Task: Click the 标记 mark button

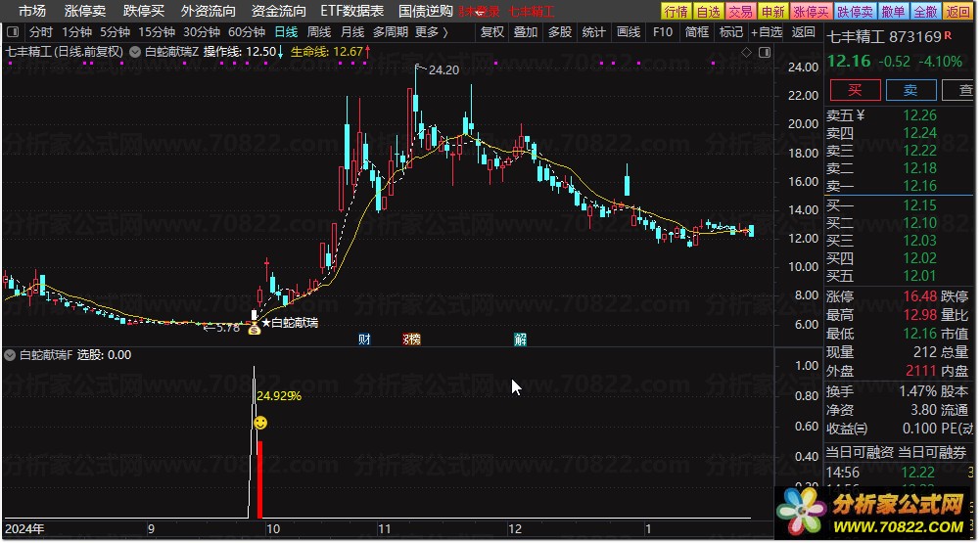Action: click(731, 32)
